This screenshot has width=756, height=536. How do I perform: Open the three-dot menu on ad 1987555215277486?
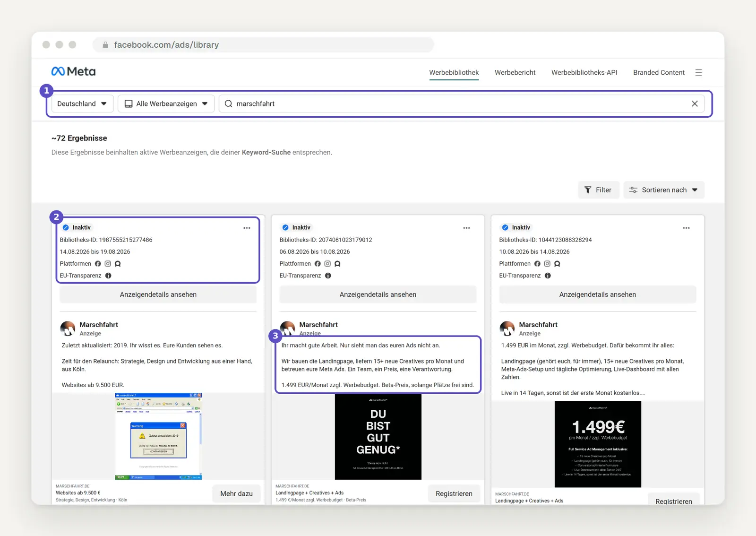tap(247, 228)
